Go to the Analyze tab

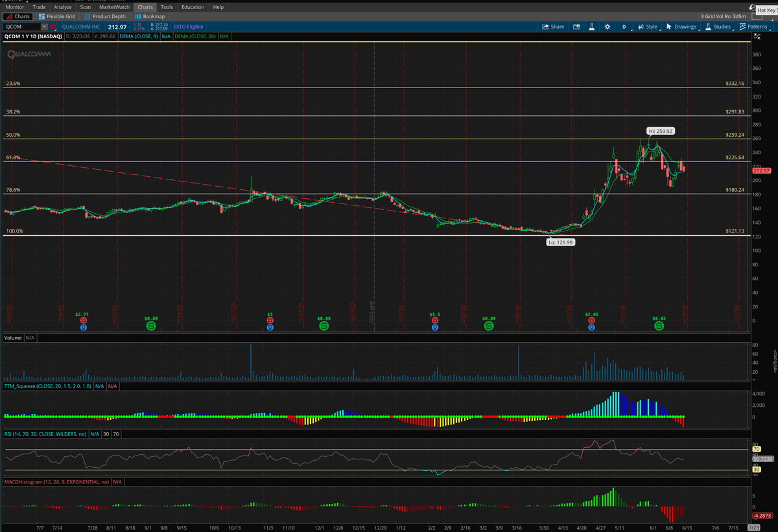click(x=63, y=6)
